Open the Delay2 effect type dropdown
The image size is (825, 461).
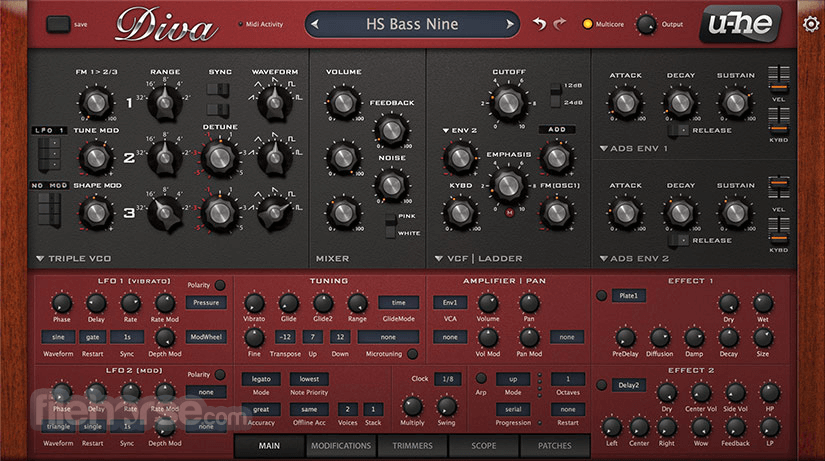coord(628,385)
